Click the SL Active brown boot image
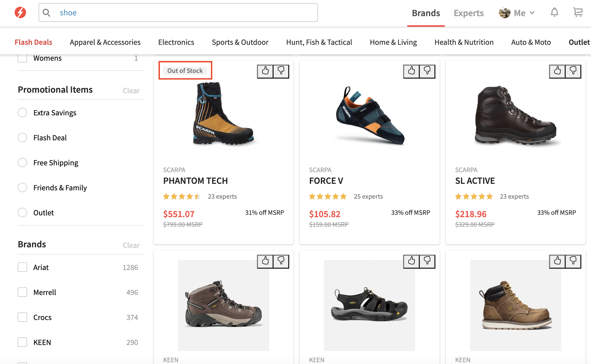This screenshot has width=591, height=364. coord(515,115)
